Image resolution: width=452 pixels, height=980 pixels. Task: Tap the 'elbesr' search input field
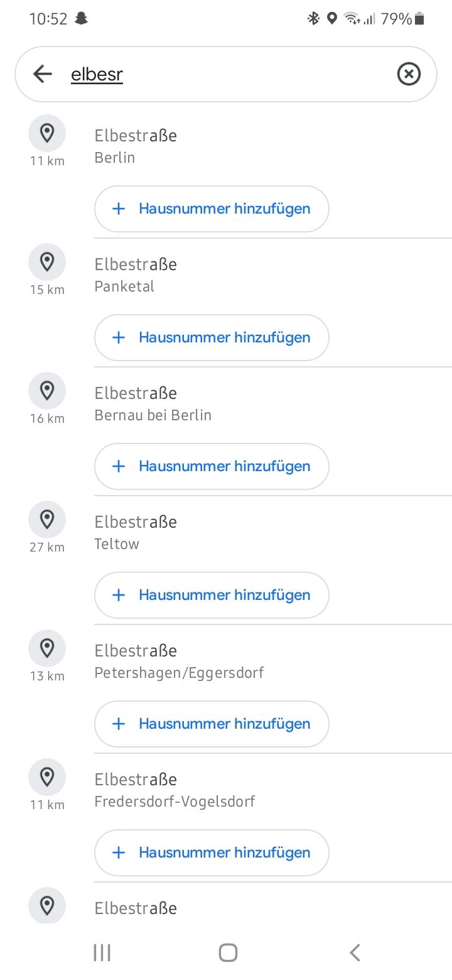(x=226, y=75)
